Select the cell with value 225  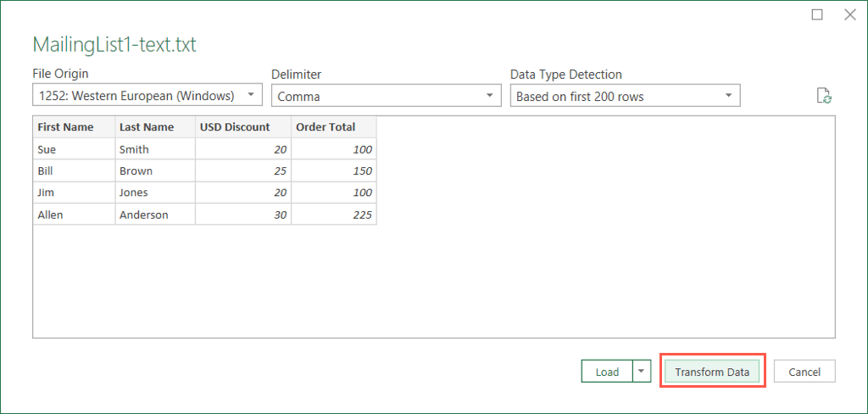[x=333, y=215]
